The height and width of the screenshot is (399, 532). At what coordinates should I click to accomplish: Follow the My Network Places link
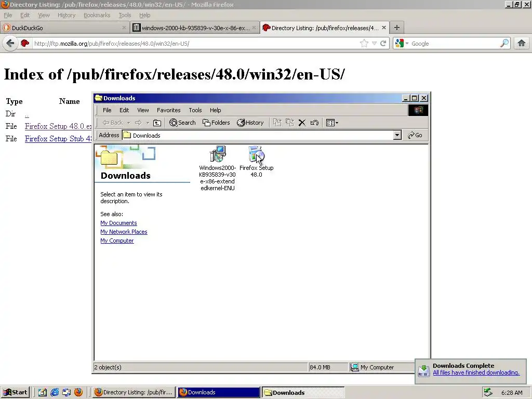[x=124, y=232]
